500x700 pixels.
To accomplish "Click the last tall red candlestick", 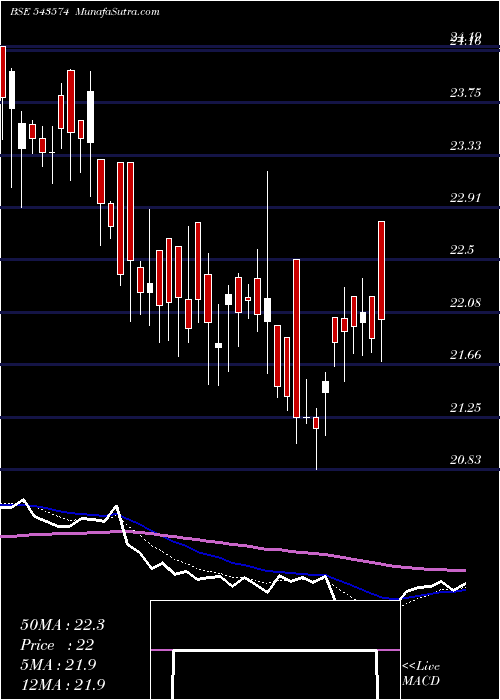I will [x=382, y=270].
